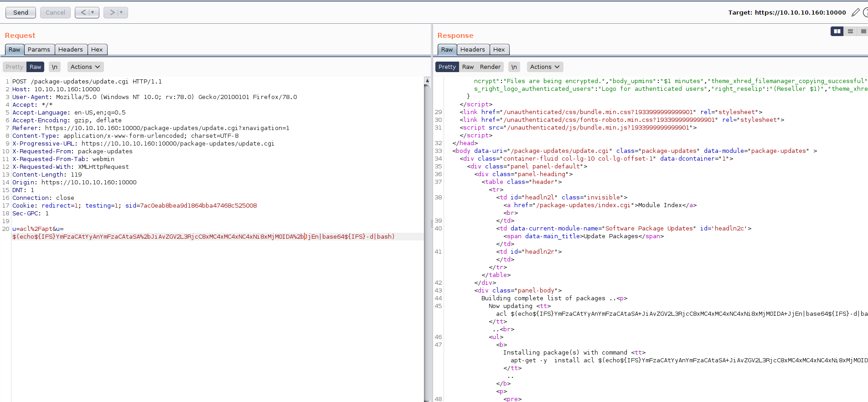Click the X-Requested-From: package-updates line

point(72,151)
